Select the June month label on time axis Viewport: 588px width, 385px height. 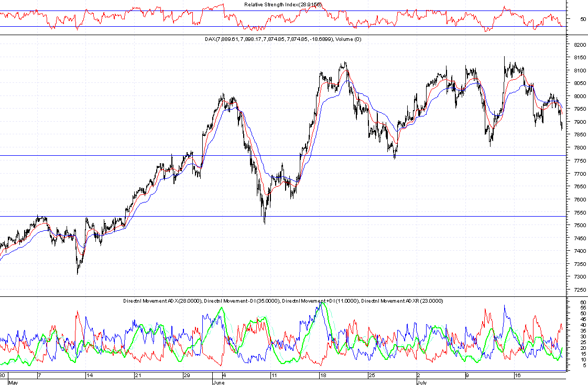click(219, 382)
